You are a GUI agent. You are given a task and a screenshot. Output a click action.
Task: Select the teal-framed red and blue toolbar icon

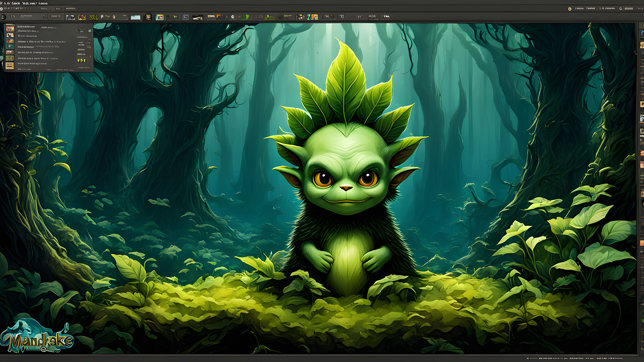tap(159, 17)
